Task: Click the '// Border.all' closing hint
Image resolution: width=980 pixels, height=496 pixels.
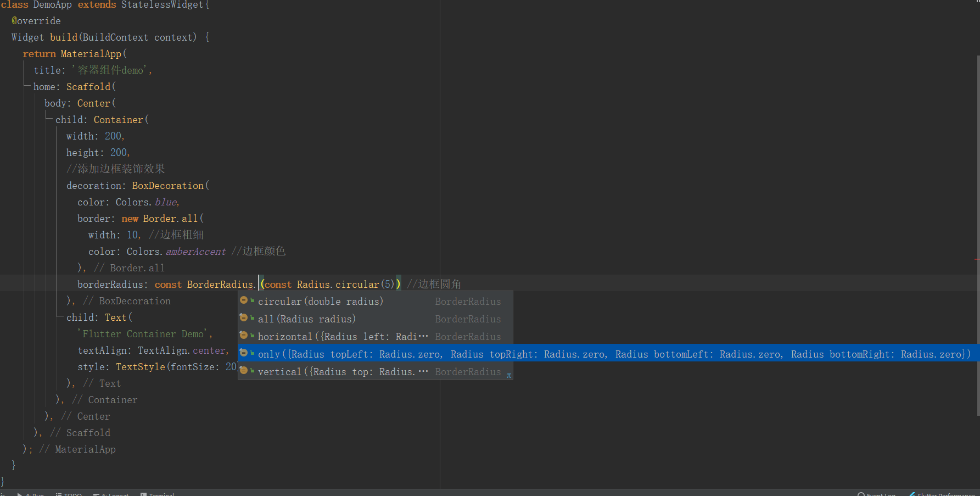Action: [130, 268]
